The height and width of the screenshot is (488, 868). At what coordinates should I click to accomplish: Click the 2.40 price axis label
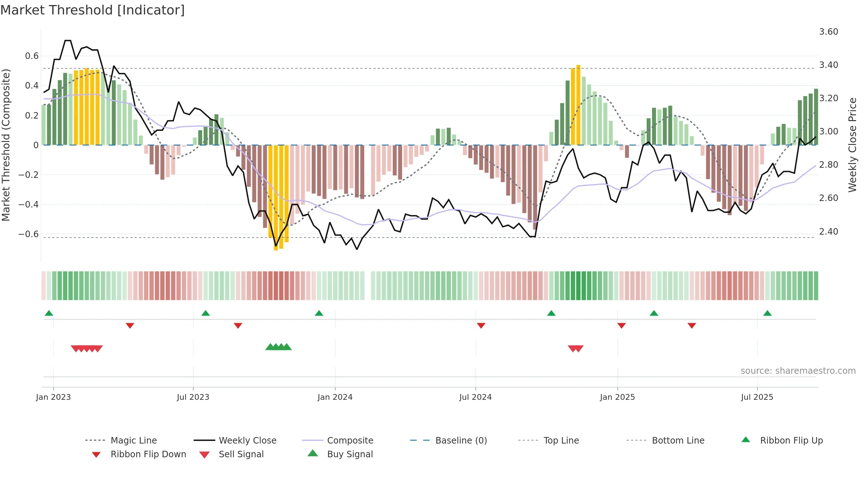coord(829,231)
